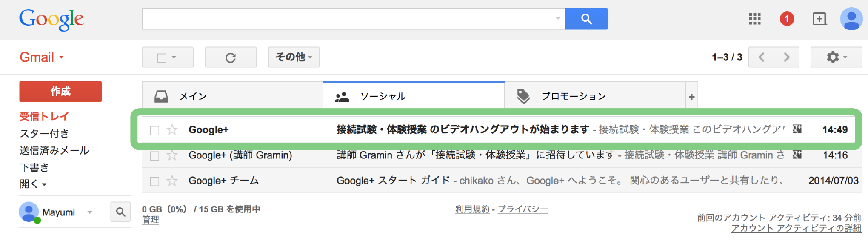Expand the Gmail product dropdown

(42, 57)
